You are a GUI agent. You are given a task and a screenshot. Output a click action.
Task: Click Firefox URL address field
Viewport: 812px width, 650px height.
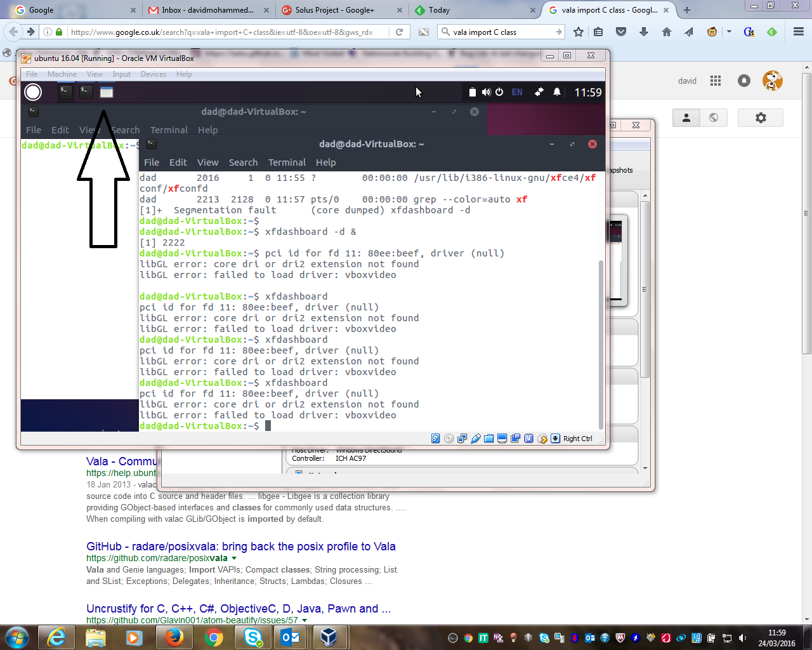click(x=222, y=32)
